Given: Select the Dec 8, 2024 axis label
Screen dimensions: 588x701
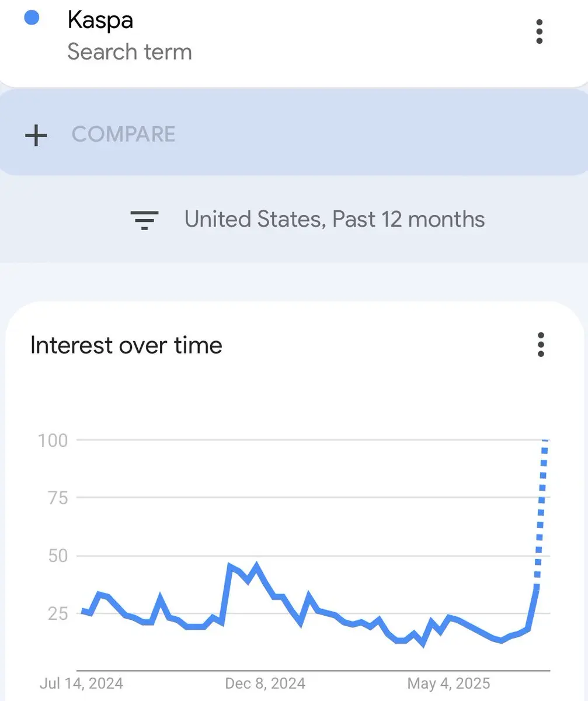Looking at the screenshot, I should pos(265,683).
